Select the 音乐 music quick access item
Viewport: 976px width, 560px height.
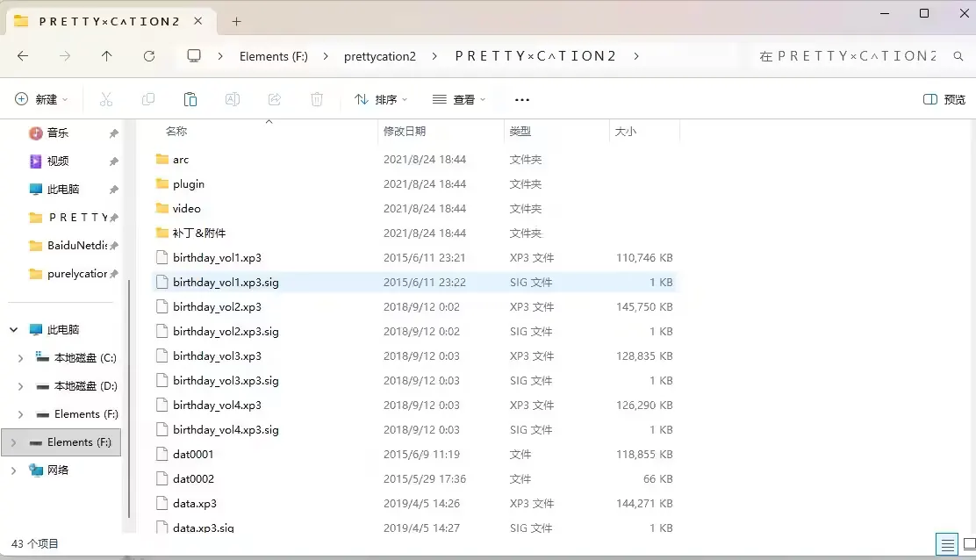pyautogui.click(x=58, y=133)
